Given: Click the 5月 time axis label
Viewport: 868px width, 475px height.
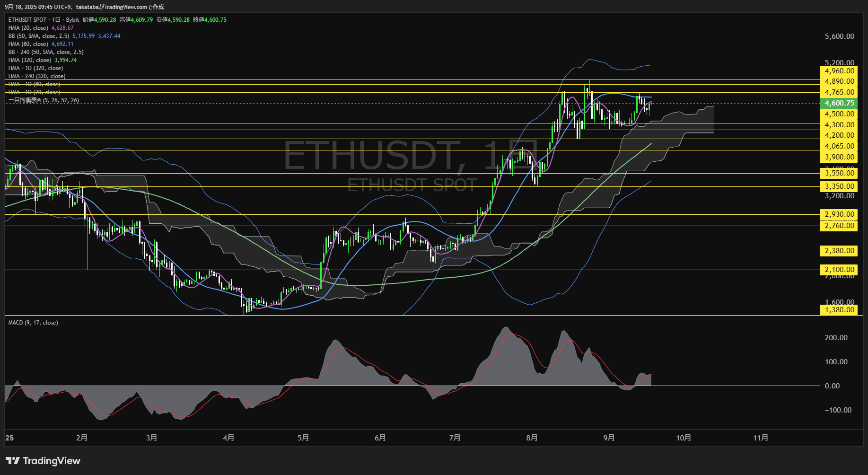Looking at the screenshot, I should [x=303, y=438].
